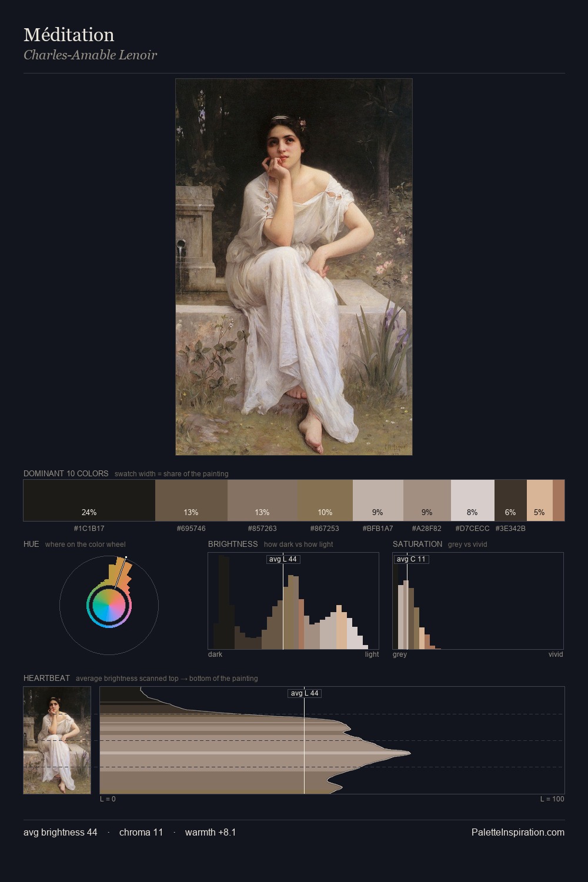
Task: Click the hex code #867253 label
Action: [x=325, y=529]
